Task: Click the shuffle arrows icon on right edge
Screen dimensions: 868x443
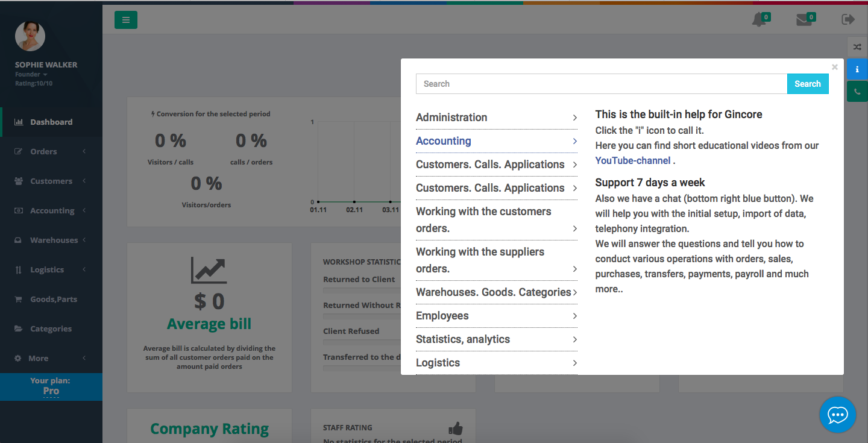Action: click(857, 47)
